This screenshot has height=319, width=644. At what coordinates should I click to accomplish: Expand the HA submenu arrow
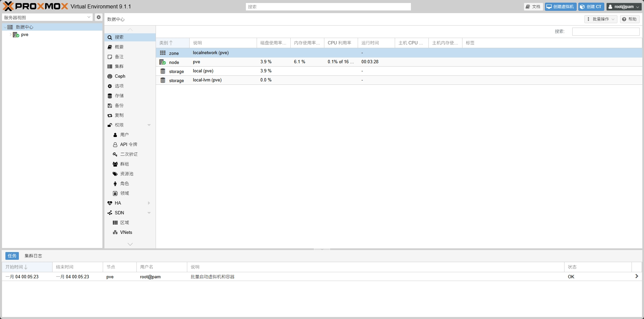(149, 203)
